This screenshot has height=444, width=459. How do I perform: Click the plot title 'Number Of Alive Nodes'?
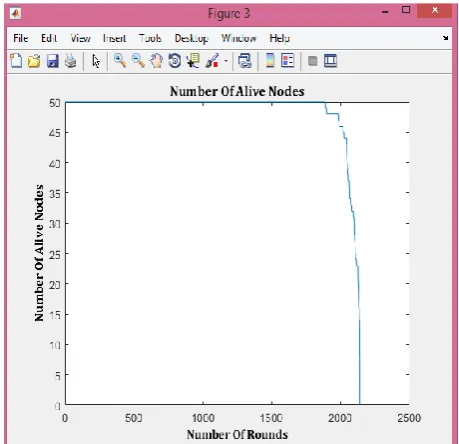point(237,91)
